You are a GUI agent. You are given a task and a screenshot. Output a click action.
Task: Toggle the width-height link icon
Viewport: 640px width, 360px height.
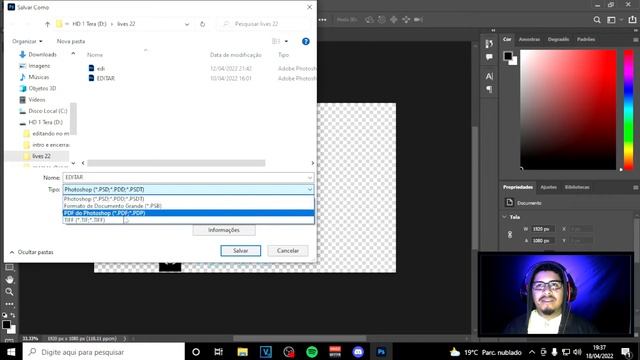tap(510, 235)
